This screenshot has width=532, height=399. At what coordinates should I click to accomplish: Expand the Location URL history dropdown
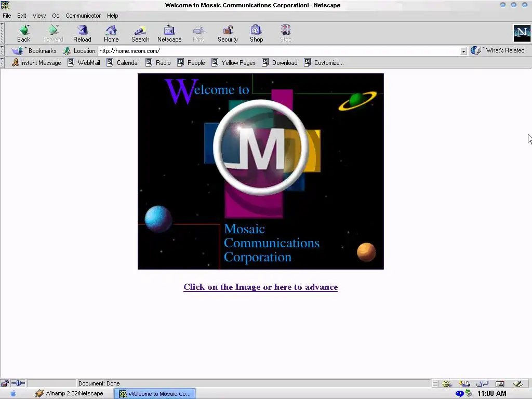tap(463, 51)
